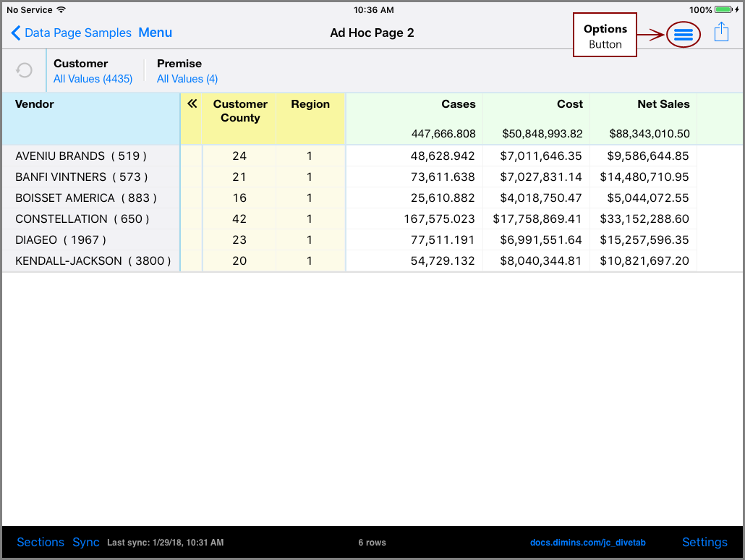The image size is (745, 560).
Task: Open the Options hamburger menu
Action: (x=683, y=33)
